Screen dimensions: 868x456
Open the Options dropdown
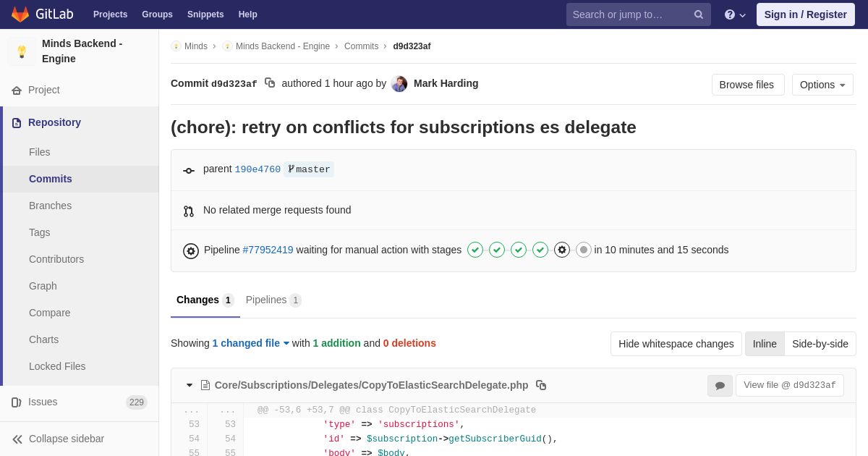pos(822,85)
